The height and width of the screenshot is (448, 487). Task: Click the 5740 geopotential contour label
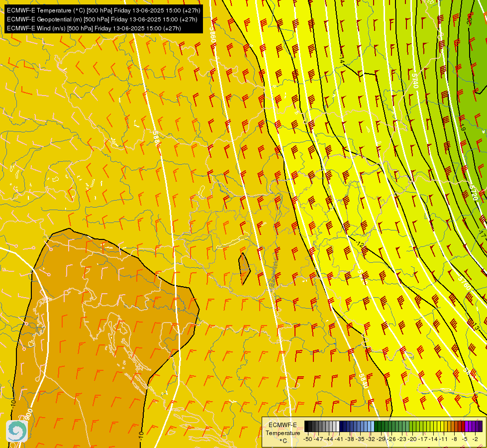point(415,81)
